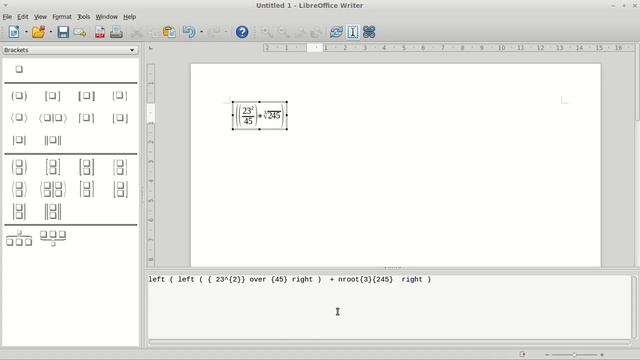
Task: Click the New document icon
Action: click(14, 32)
